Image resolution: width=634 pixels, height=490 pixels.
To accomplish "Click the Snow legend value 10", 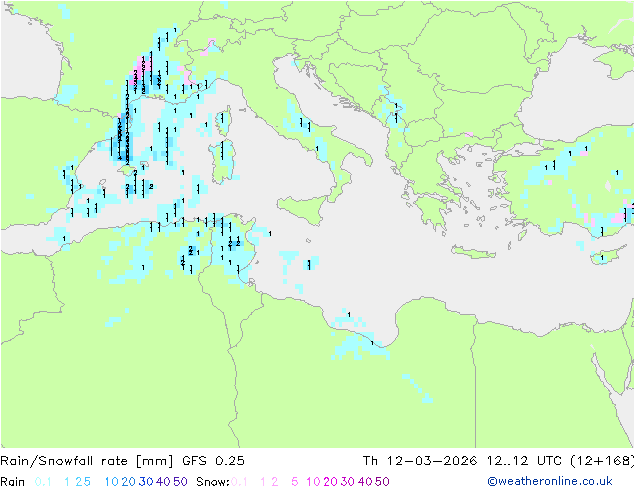I will [313, 482].
